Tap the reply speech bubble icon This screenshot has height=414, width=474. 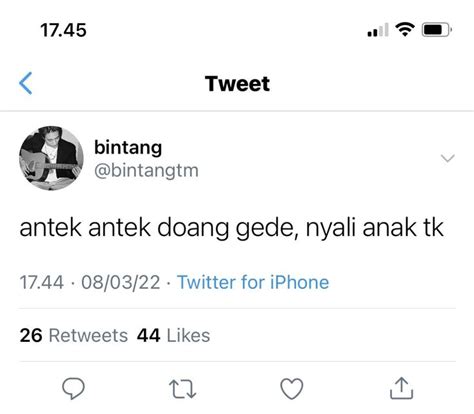tap(73, 388)
